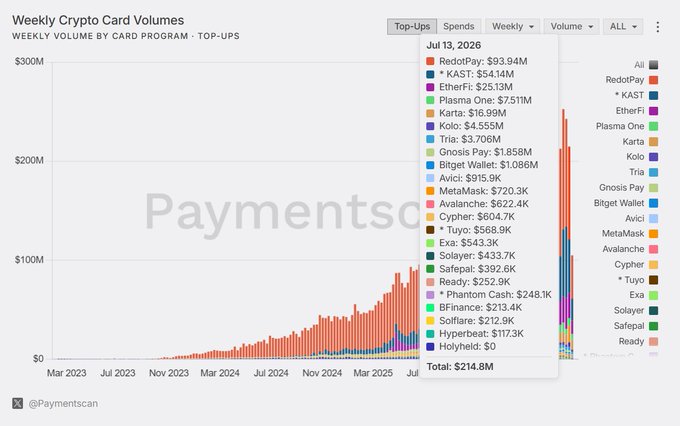Click the EtherFi legend label
The height and width of the screenshot is (426, 680).
[x=630, y=111]
